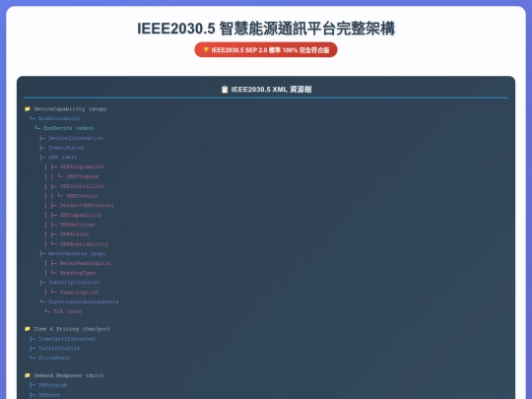Select the SubscriptionList node
532x399 pixels.
click(74, 283)
